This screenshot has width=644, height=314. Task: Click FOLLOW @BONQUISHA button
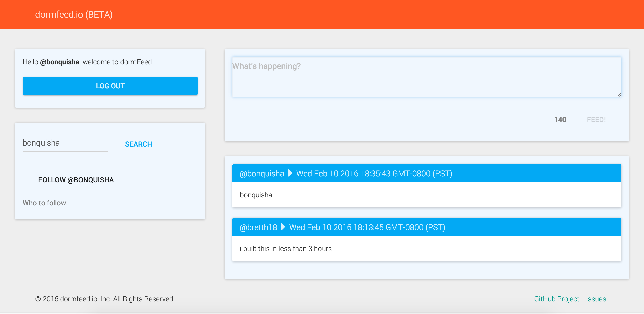pyautogui.click(x=76, y=180)
